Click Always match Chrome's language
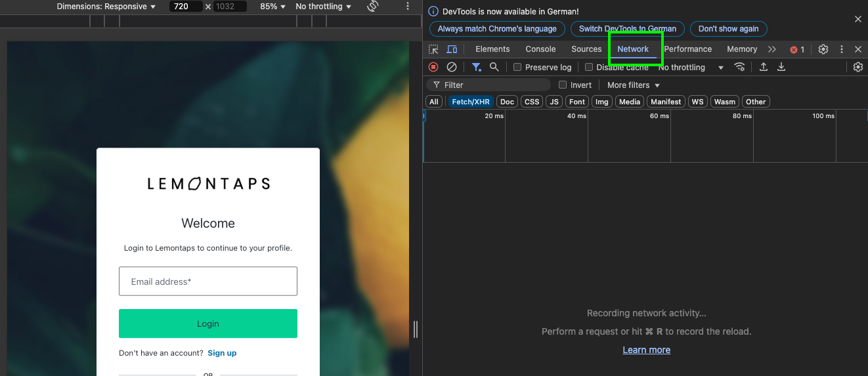Image resolution: width=868 pixels, height=376 pixels. click(x=497, y=29)
